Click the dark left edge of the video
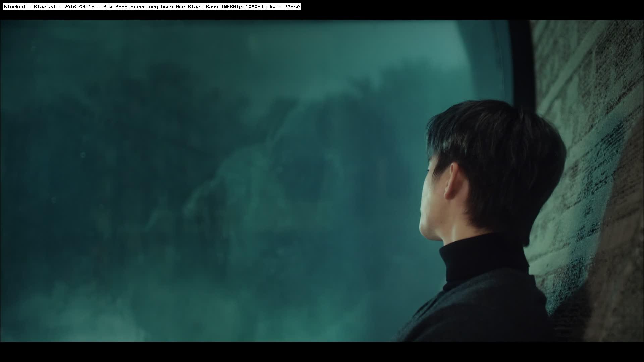This screenshot has width=644, height=362. point(5,181)
